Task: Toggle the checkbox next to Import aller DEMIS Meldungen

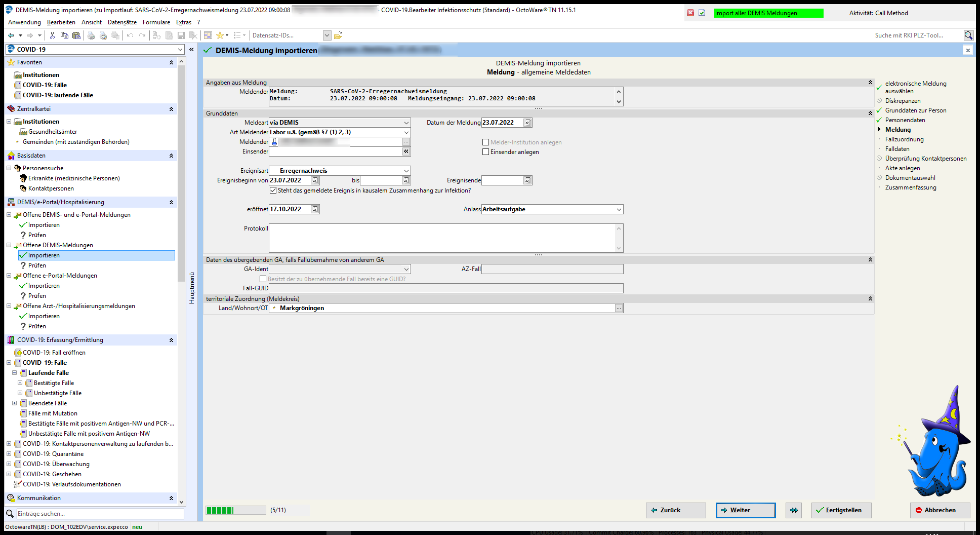Action: click(702, 13)
